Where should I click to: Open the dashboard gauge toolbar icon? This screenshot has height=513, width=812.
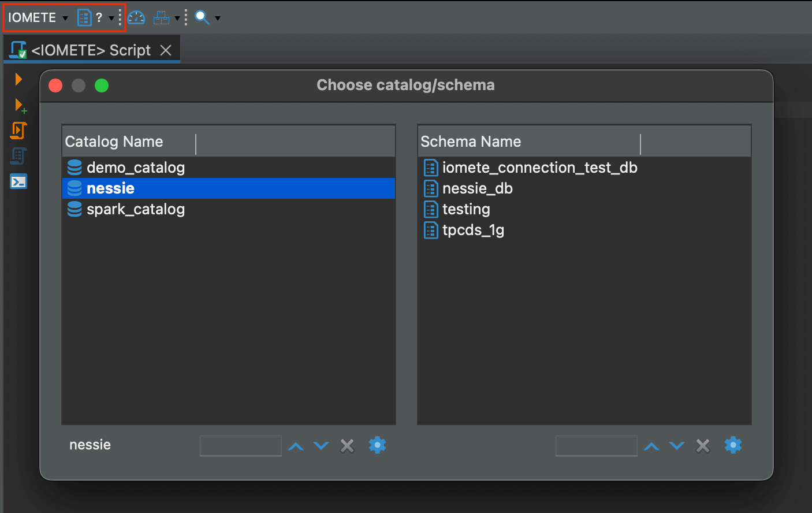[136, 18]
